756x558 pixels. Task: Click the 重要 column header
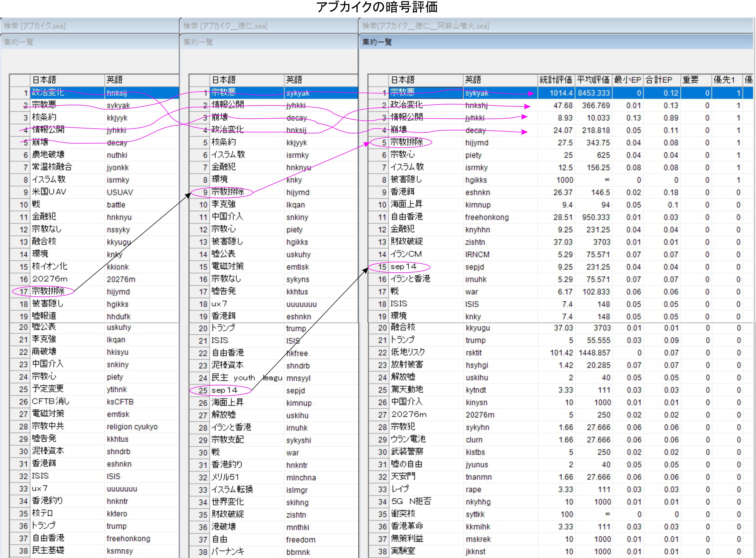691,80
